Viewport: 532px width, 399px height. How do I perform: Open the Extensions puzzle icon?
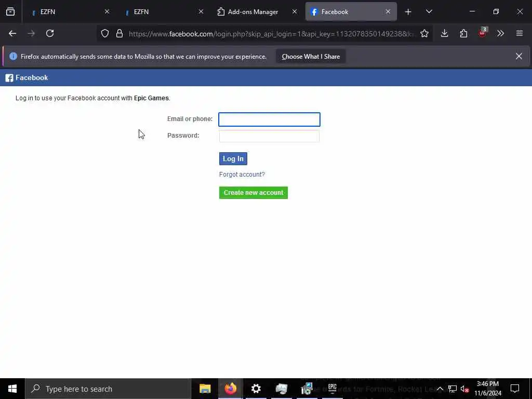click(x=463, y=33)
